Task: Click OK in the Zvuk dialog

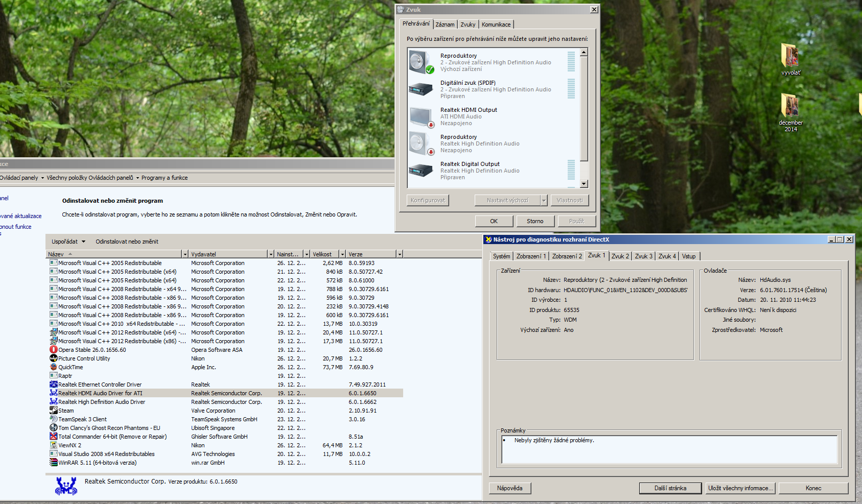Action: (x=494, y=221)
